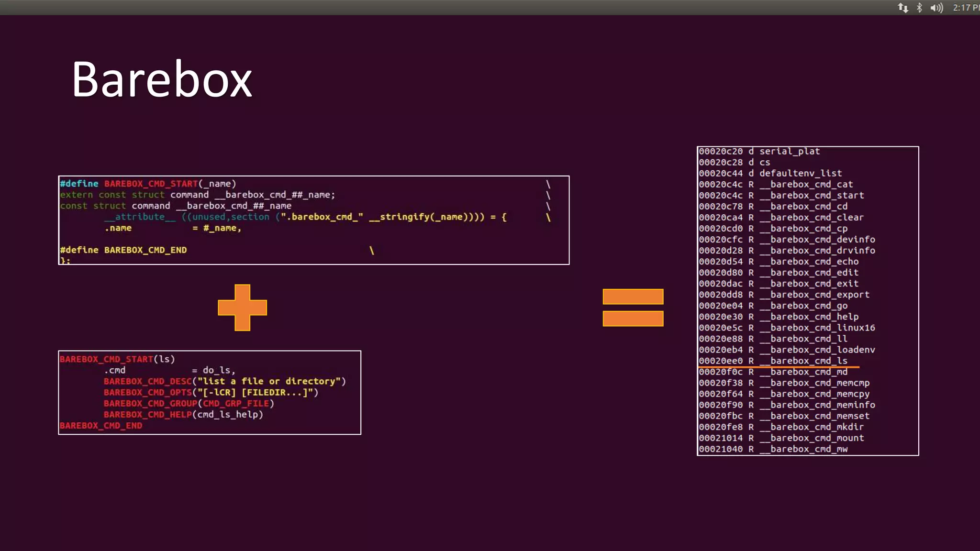Click the '__barebox_cmd_memcmp' row
This screenshot has width=980, height=551.
[x=784, y=383]
